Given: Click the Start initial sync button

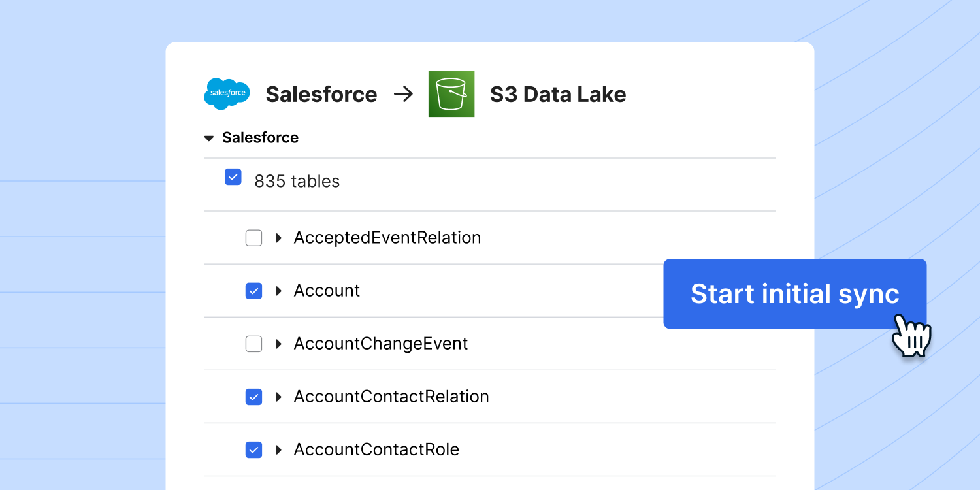Looking at the screenshot, I should coord(795,293).
